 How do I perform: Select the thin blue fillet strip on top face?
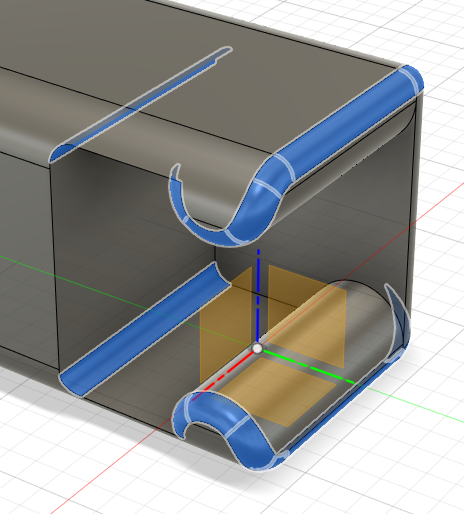pyautogui.click(x=140, y=105)
